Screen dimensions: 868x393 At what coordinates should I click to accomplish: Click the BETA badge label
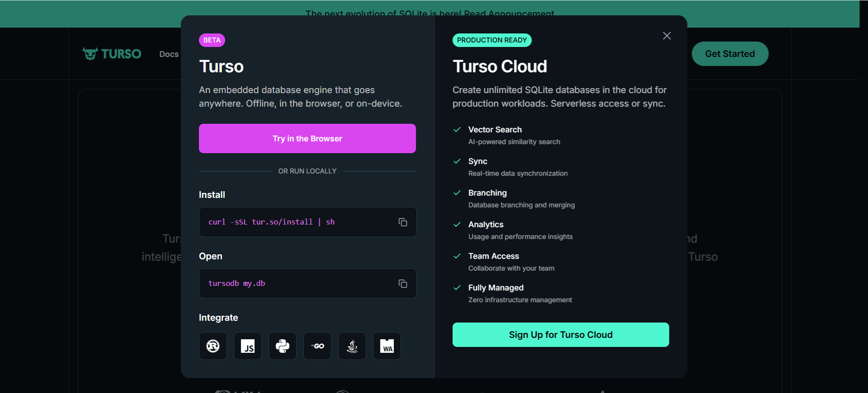(212, 40)
